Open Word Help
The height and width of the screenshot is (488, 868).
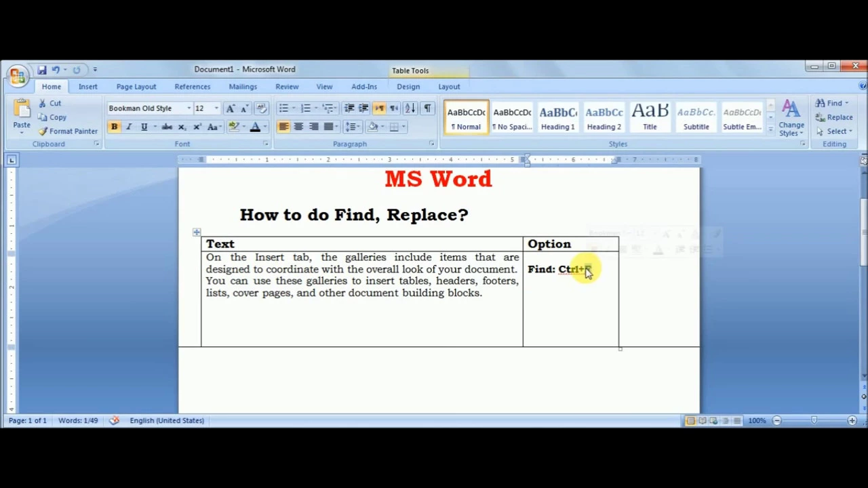coord(862,86)
